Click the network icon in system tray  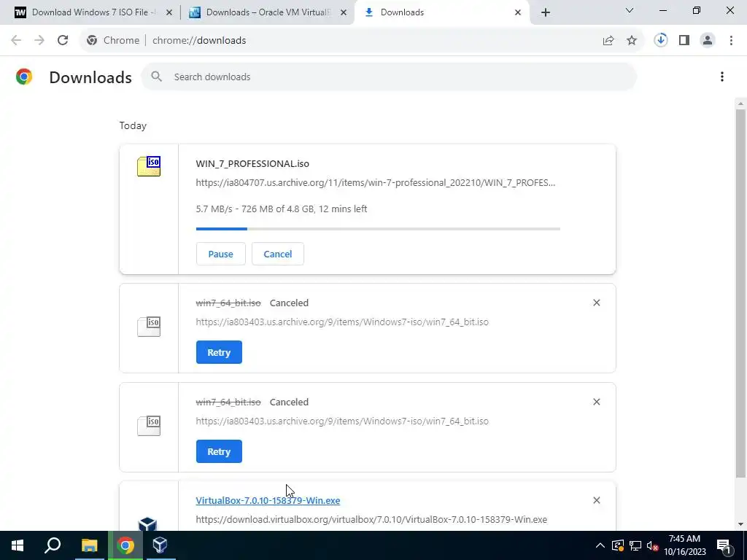point(635,545)
